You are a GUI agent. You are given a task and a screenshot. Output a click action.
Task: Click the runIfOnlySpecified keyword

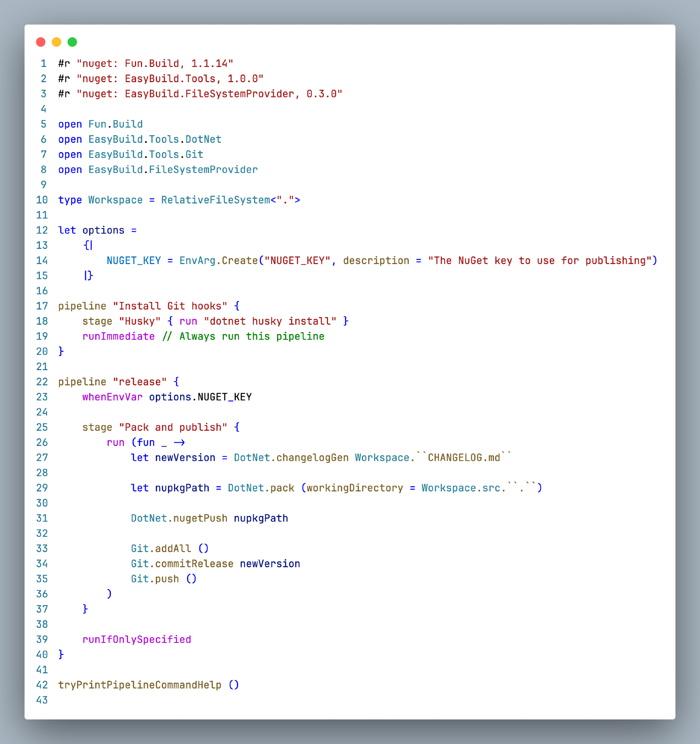pos(137,639)
